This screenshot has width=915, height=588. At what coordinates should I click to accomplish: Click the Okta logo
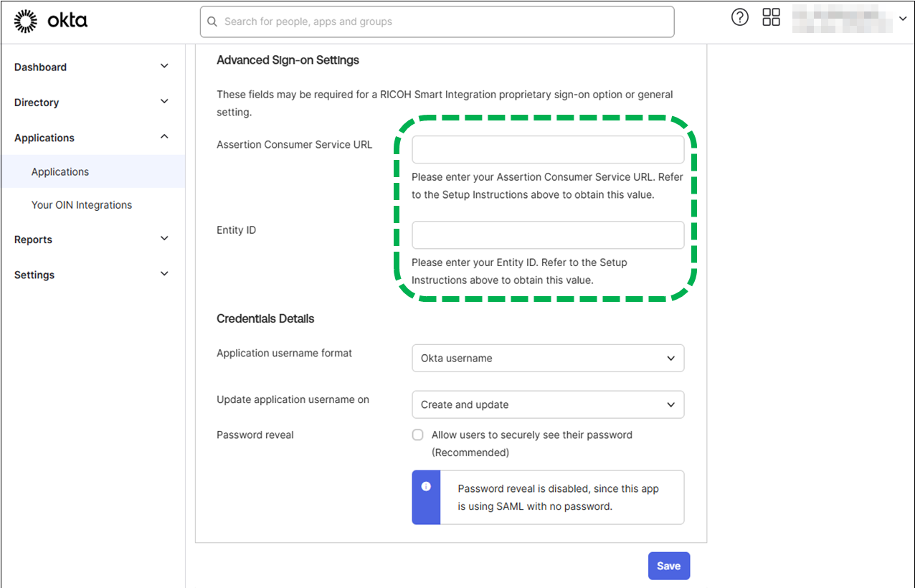(x=50, y=21)
